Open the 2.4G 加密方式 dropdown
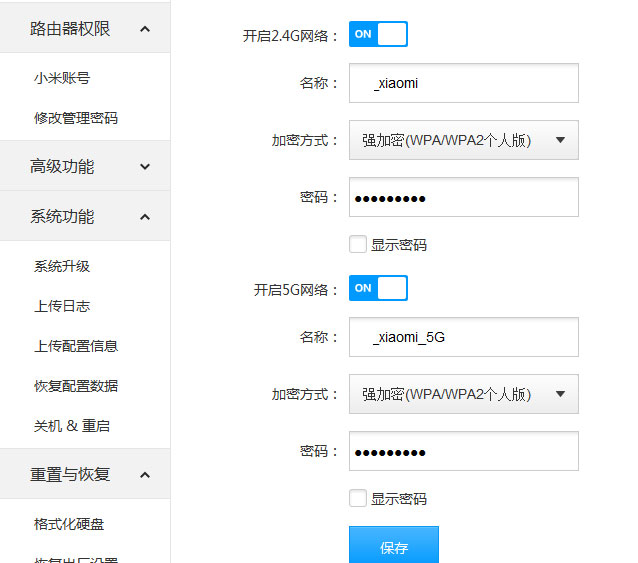The height and width of the screenshot is (563, 638). tap(464, 140)
